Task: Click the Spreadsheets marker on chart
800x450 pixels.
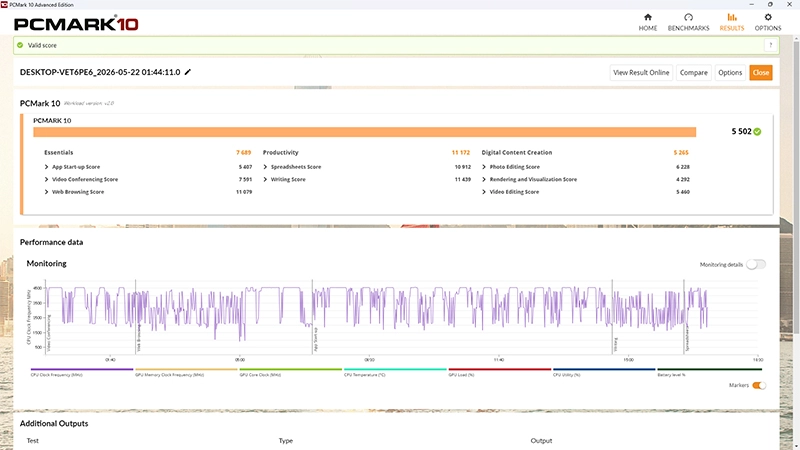Action: coord(687,337)
